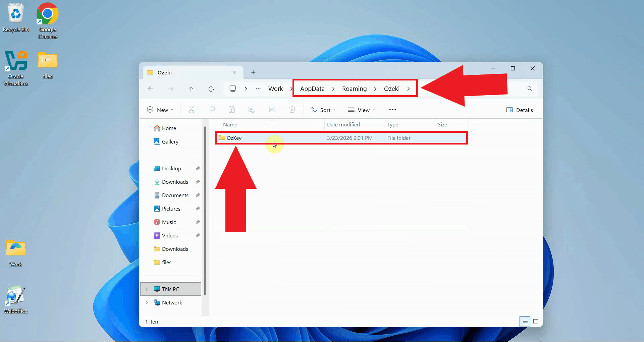
Task: Open the Sort dropdown
Action: tap(323, 109)
